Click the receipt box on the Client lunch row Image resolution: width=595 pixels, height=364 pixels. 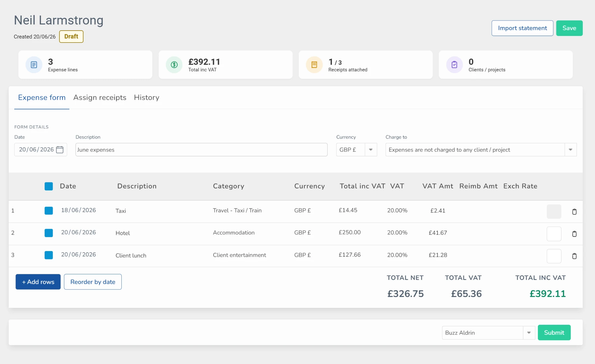pyautogui.click(x=554, y=256)
